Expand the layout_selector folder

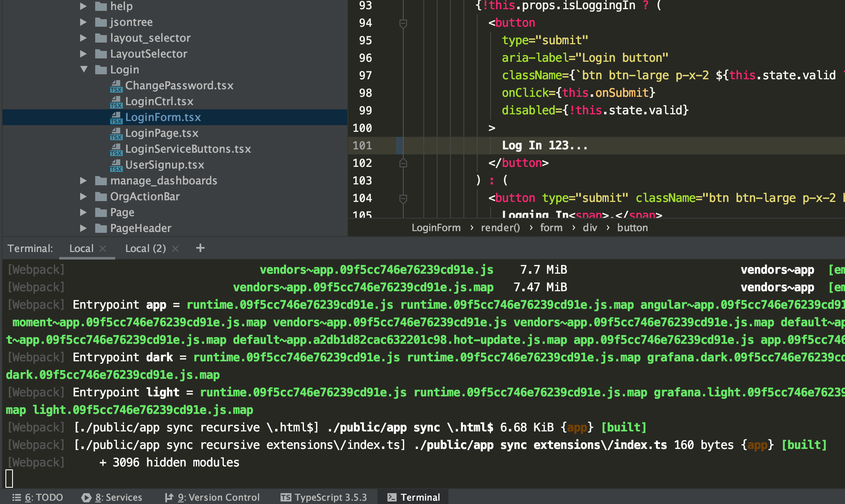(83, 38)
